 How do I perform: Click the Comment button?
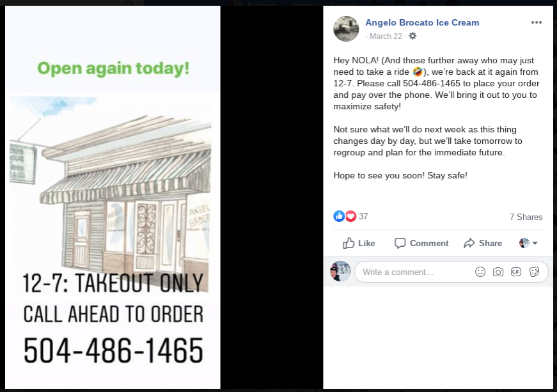click(421, 243)
